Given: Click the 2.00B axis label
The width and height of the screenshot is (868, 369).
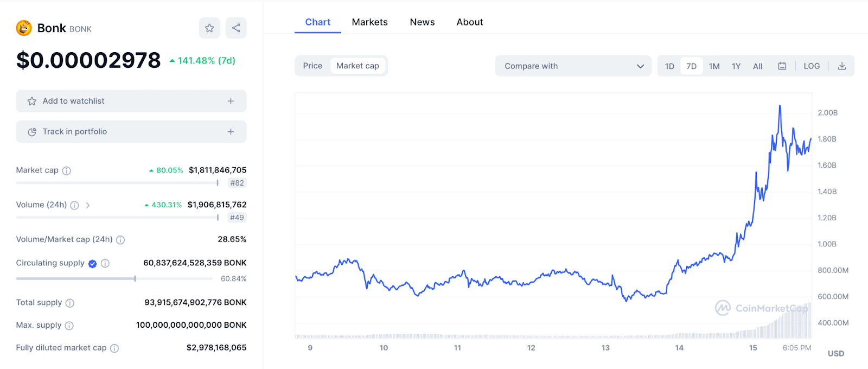Looking at the screenshot, I should point(827,113).
